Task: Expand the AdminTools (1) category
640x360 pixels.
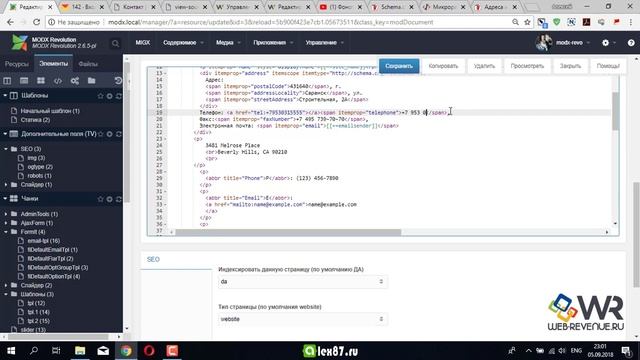Action: click(6, 214)
